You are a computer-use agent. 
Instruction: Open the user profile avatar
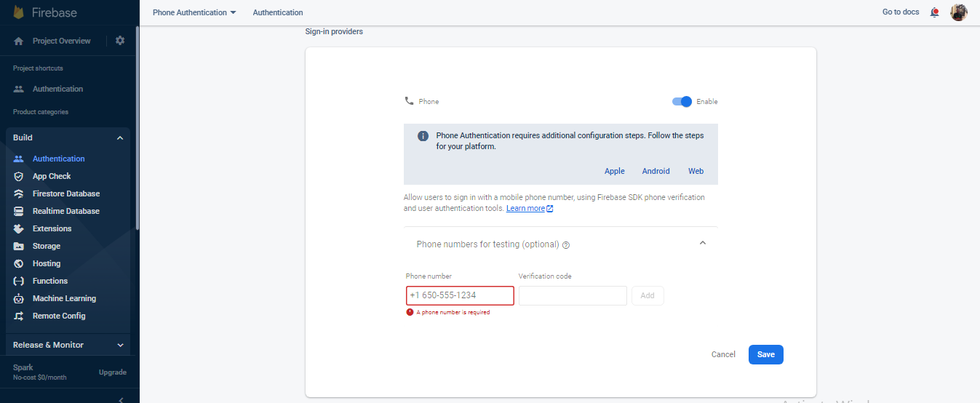959,12
